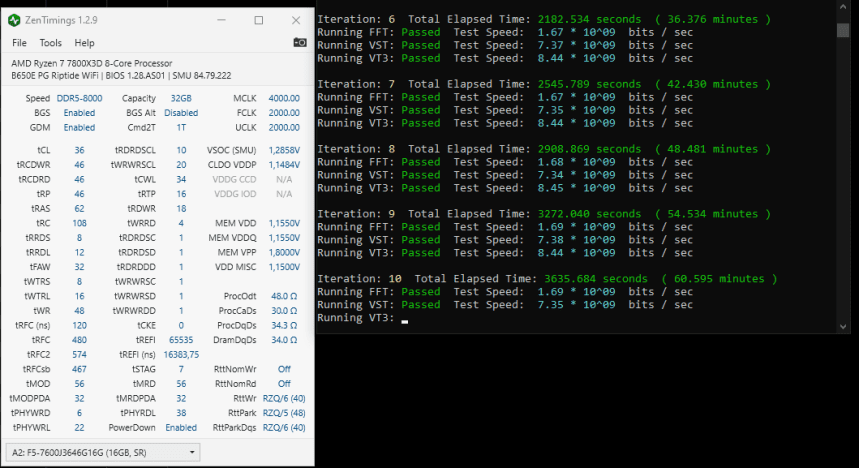Click the PowerDown Enabled value
Image resolution: width=859 pixels, height=468 pixels.
pos(181,427)
